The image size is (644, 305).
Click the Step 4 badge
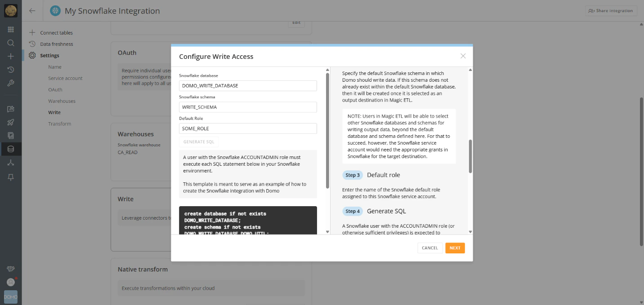coord(353,211)
